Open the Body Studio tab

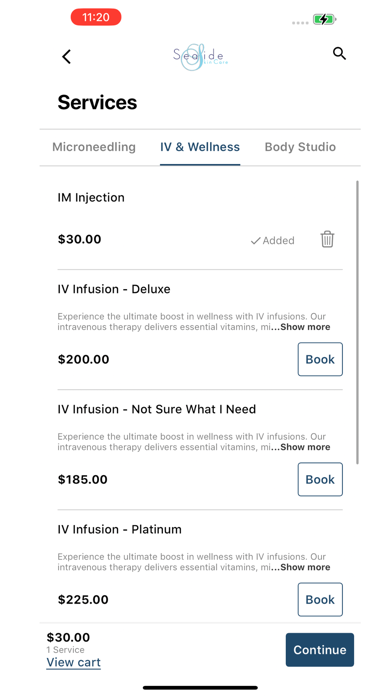click(x=300, y=147)
